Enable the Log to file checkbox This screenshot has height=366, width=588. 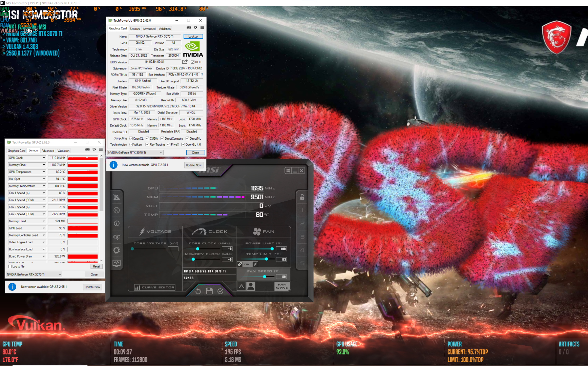pyautogui.click(x=10, y=266)
